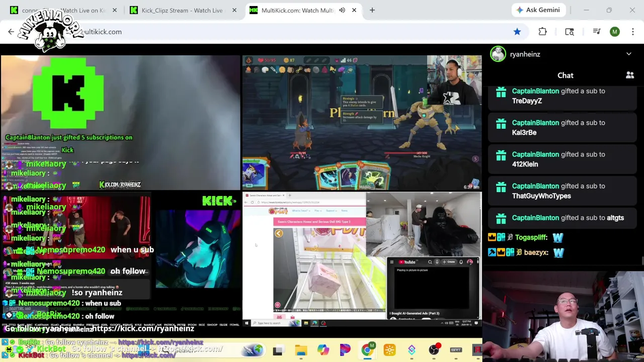Click username altgts in chat
Screen dimensions: 644x362
click(x=615, y=218)
